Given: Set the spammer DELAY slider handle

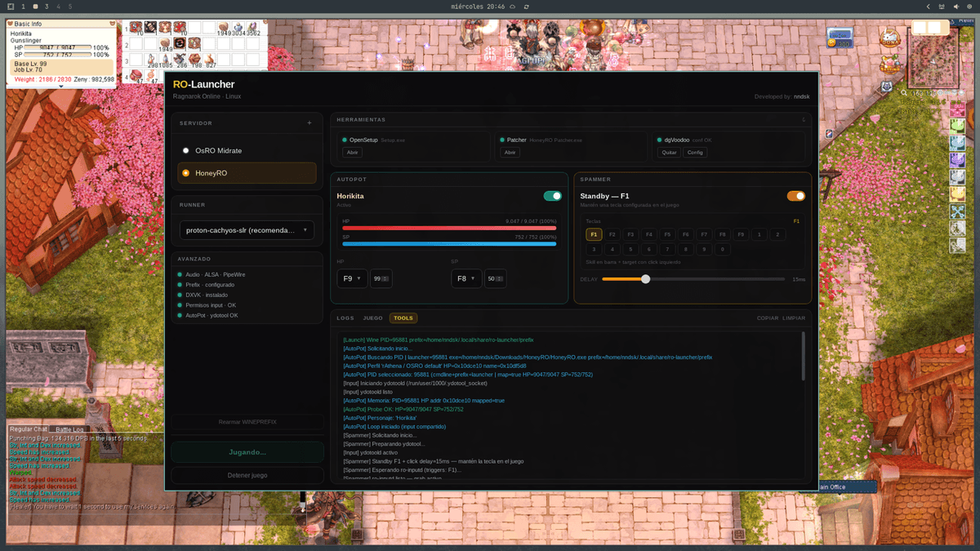Looking at the screenshot, I should pos(645,279).
